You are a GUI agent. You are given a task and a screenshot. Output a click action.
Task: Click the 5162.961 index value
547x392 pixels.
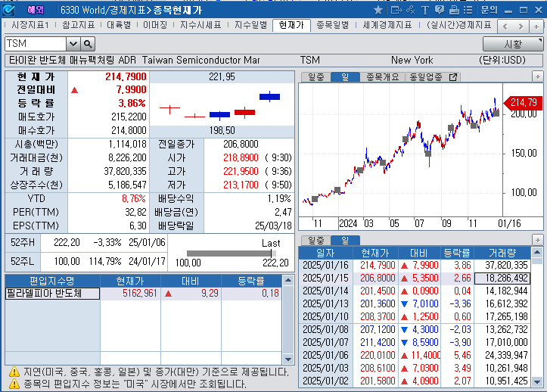pyautogui.click(x=140, y=293)
